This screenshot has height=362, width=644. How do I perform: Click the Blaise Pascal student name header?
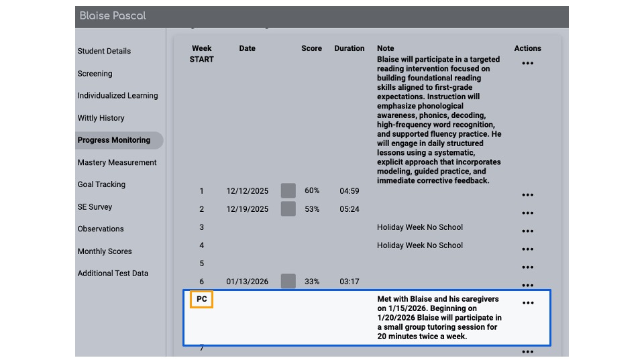pos(113,16)
